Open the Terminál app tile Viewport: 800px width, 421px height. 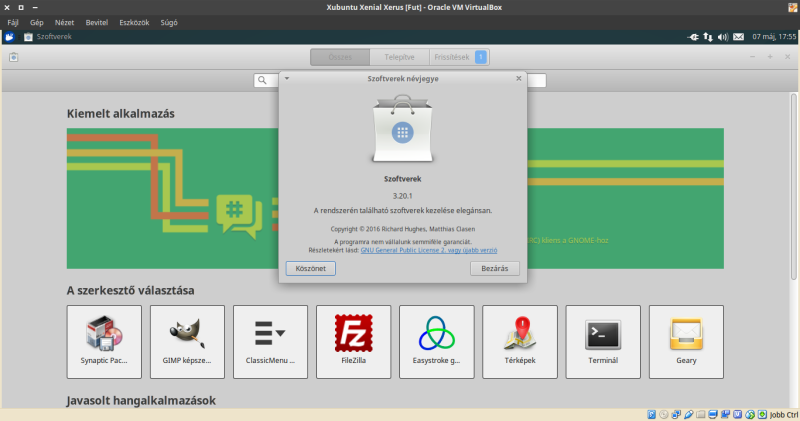603,342
